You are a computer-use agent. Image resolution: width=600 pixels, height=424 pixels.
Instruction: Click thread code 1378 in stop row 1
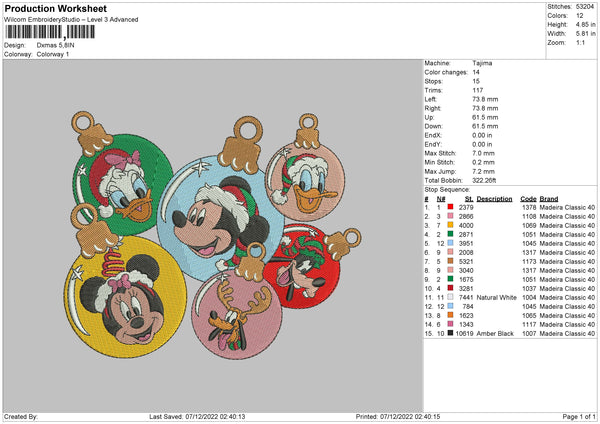[529, 207]
